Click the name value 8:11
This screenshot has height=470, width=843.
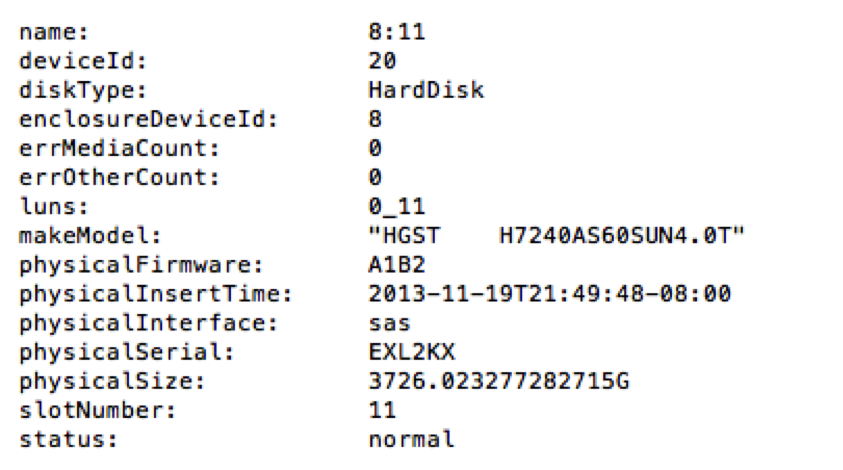[x=396, y=32]
